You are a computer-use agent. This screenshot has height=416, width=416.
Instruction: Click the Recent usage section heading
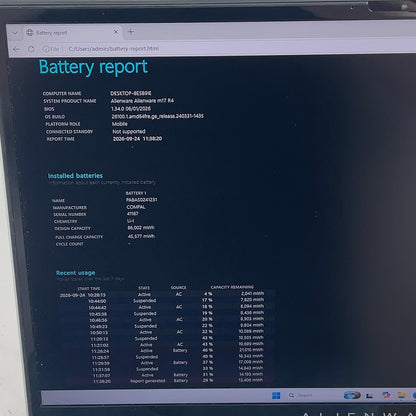pos(75,273)
